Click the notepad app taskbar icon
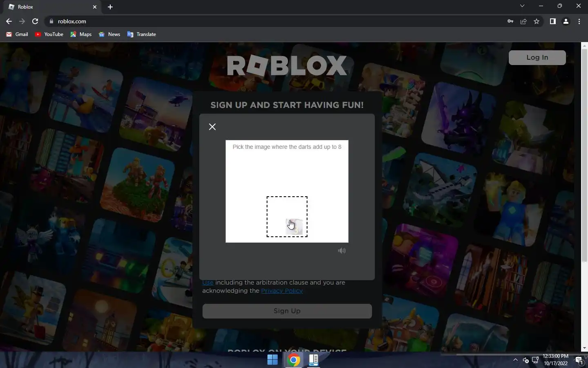 pyautogui.click(x=314, y=360)
